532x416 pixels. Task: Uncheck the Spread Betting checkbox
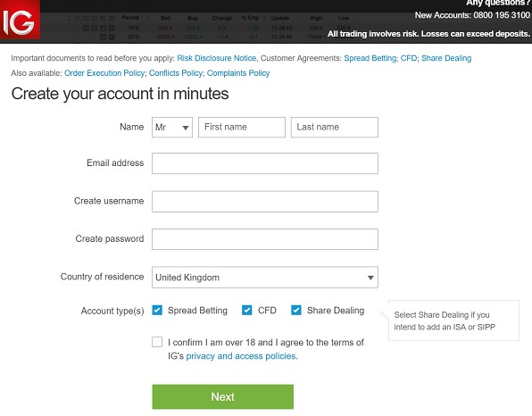[x=157, y=310]
